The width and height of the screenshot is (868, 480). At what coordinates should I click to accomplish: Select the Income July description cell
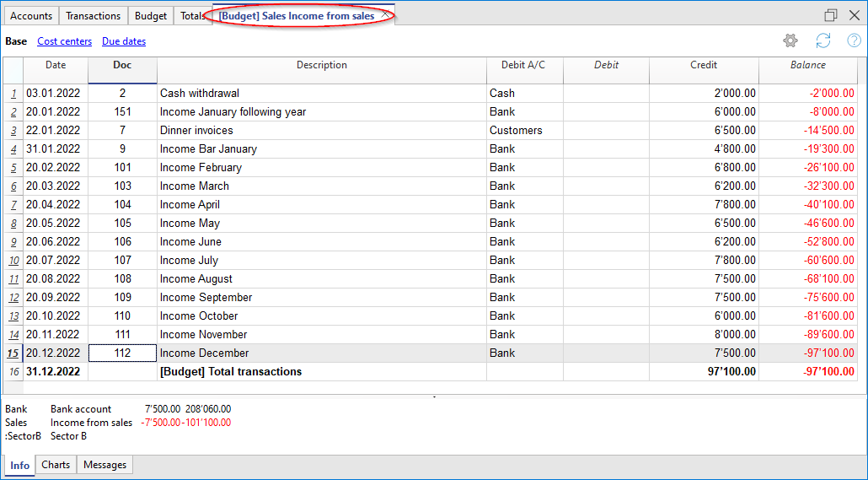pos(320,261)
